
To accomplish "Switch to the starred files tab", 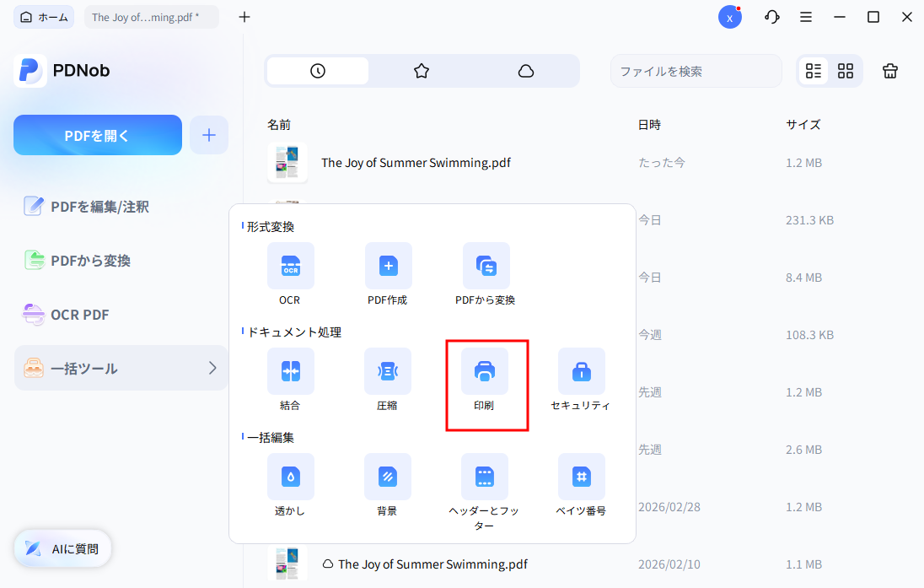I will [x=422, y=71].
